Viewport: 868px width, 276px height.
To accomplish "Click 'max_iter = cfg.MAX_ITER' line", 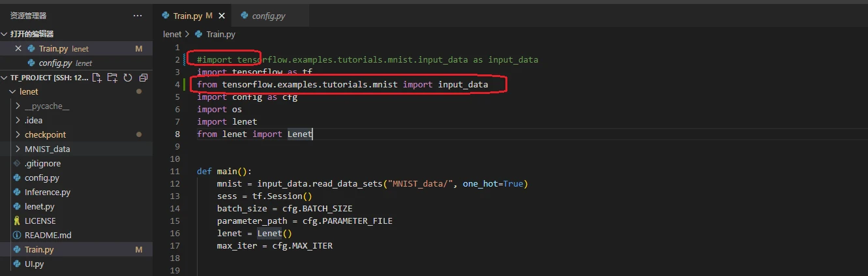I will click(x=275, y=246).
